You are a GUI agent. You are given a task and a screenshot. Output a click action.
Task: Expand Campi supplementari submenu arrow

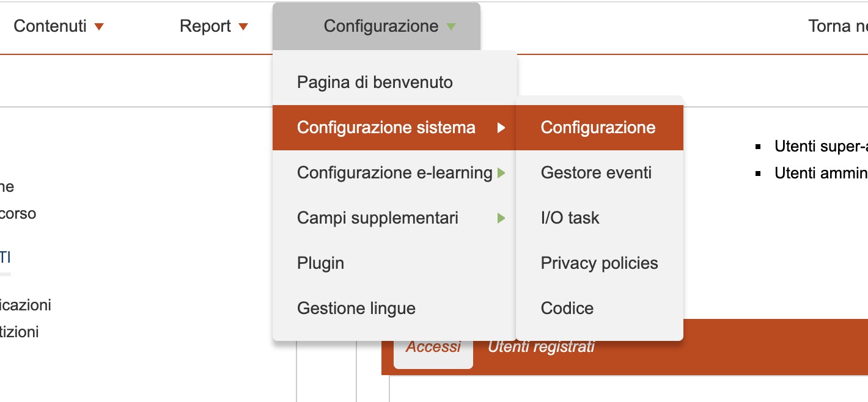click(501, 218)
